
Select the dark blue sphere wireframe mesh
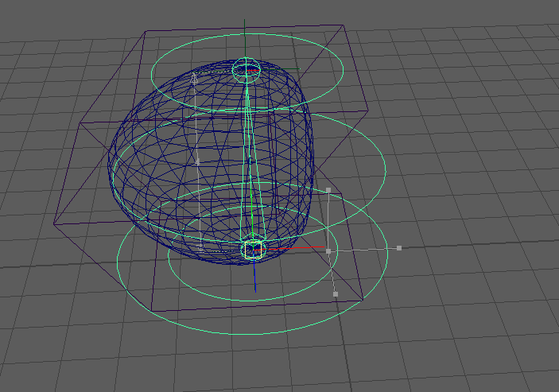(x=211, y=162)
